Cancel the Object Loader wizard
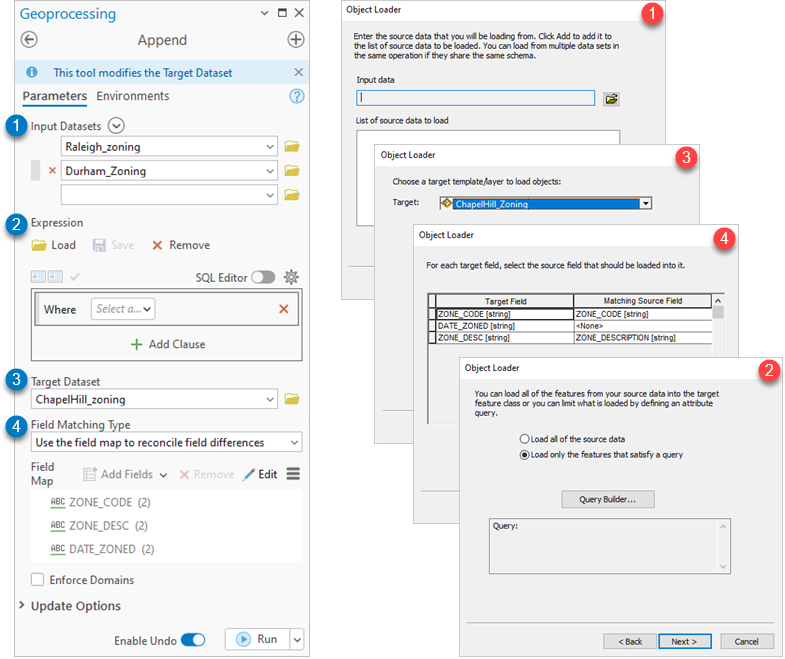 pos(746,641)
